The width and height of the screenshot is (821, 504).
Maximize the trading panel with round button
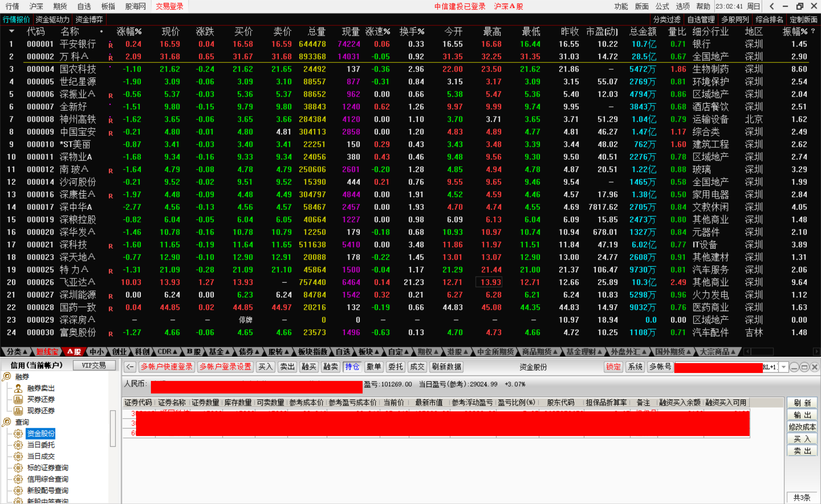(x=804, y=367)
